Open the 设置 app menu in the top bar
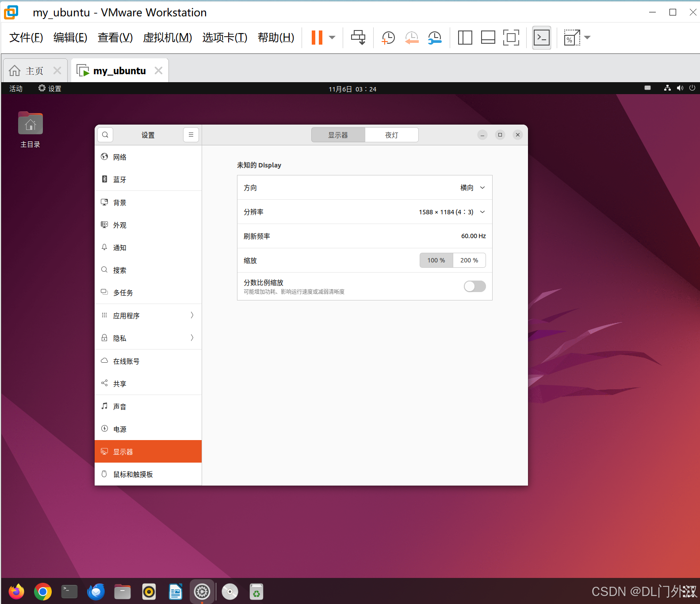The width and height of the screenshot is (700, 604). pyautogui.click(x=50, y=88)
